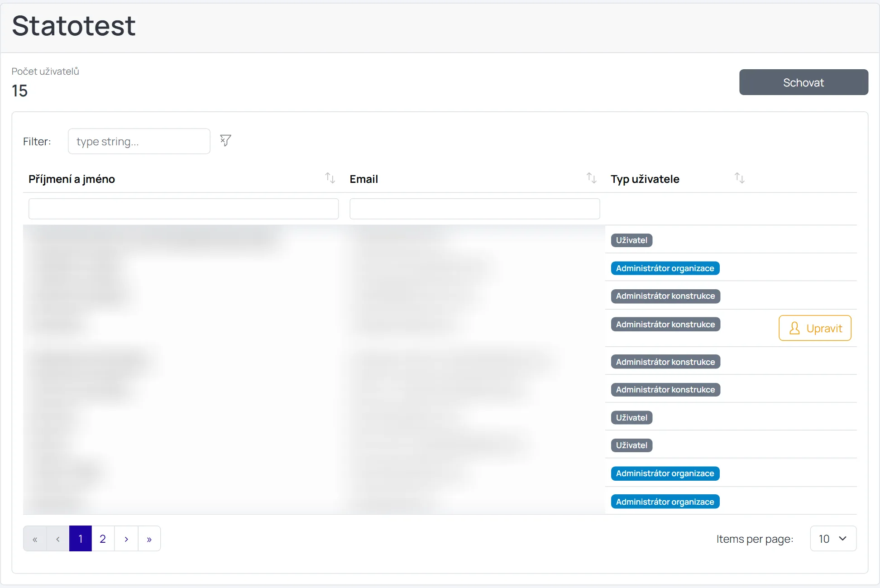Open the Items per page dropdown
The image size is (880, 588).
[x=833, y=539]
